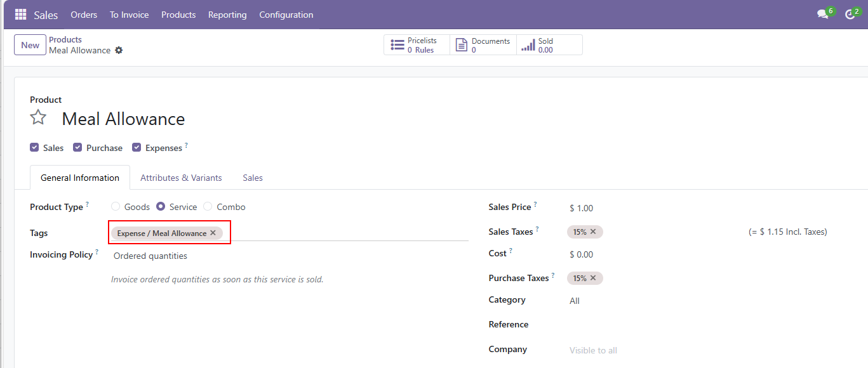This screenshot has width=868, height=368.
Task: Uncheck the Expenses checkbox
Action: tap(137, 147)
